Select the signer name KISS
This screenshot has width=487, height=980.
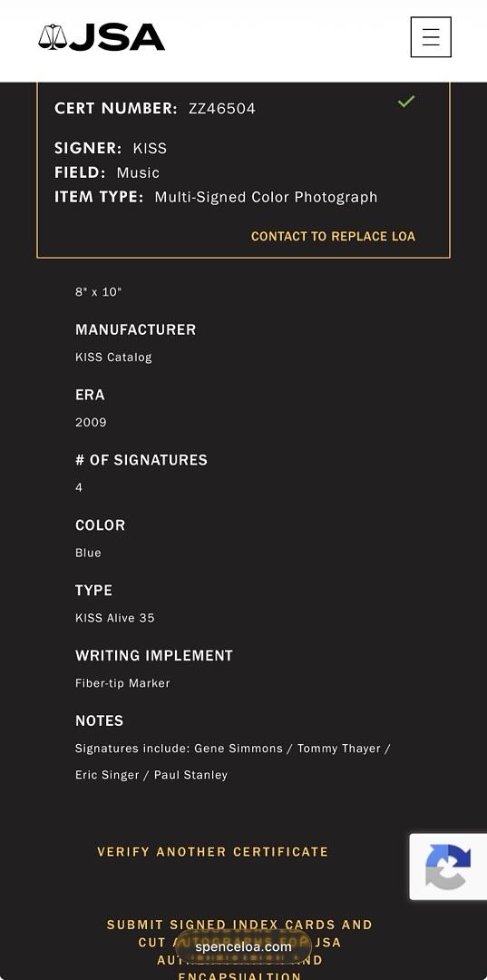pos(150,148)
